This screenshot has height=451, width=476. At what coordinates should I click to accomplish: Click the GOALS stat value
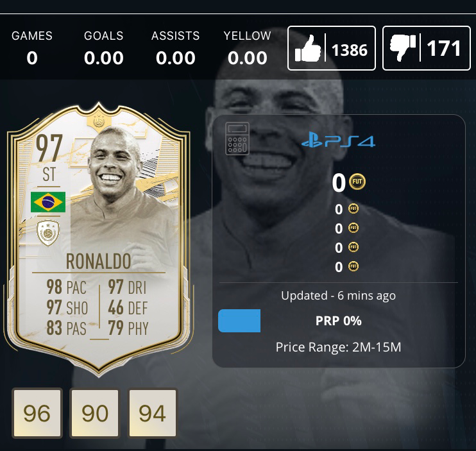(x=103, y=58)
